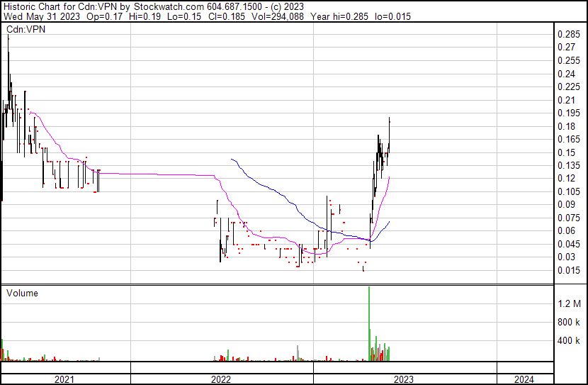
Task: Select the 2024 year label on the time axis
Action: coord(524,379)
